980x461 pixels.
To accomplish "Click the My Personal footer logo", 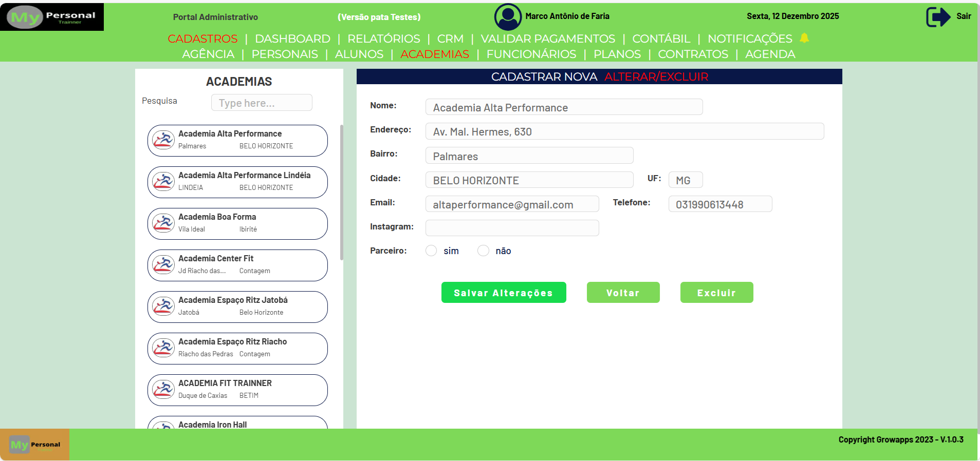I will pos(35,445).
